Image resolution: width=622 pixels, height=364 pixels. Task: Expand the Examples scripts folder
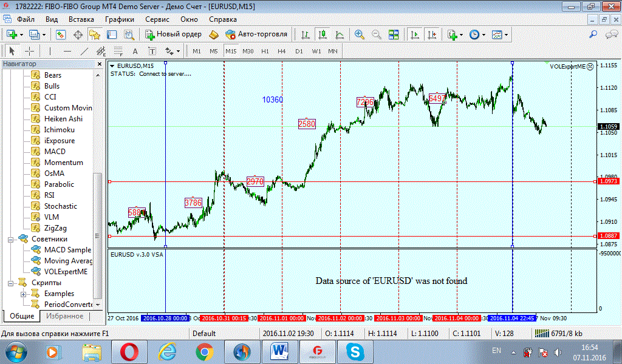pyautogui.click(x=24, y=294)
